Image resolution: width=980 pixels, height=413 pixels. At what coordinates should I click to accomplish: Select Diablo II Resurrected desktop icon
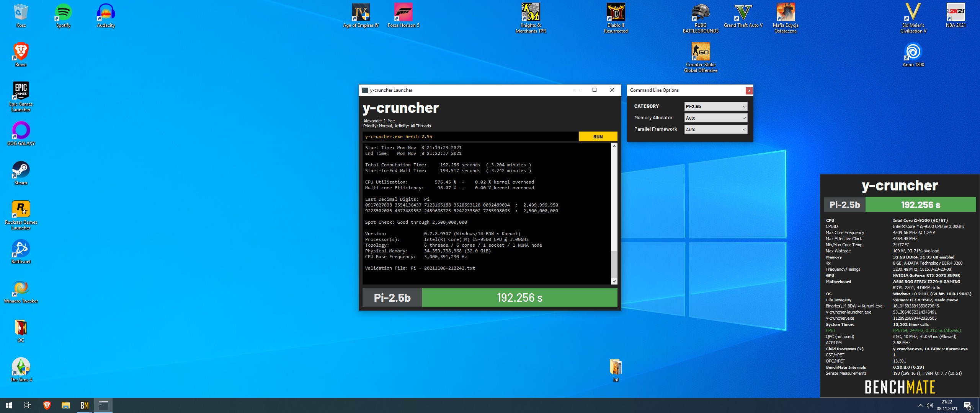[616, 18]
